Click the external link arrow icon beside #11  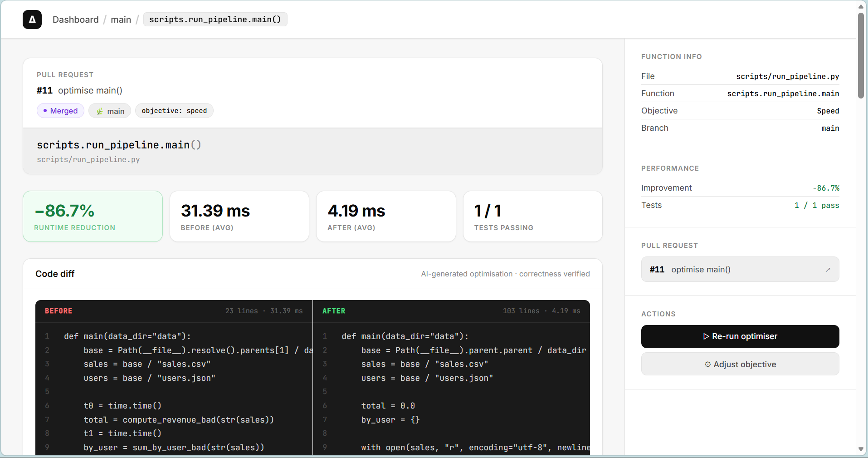point(828,270)
